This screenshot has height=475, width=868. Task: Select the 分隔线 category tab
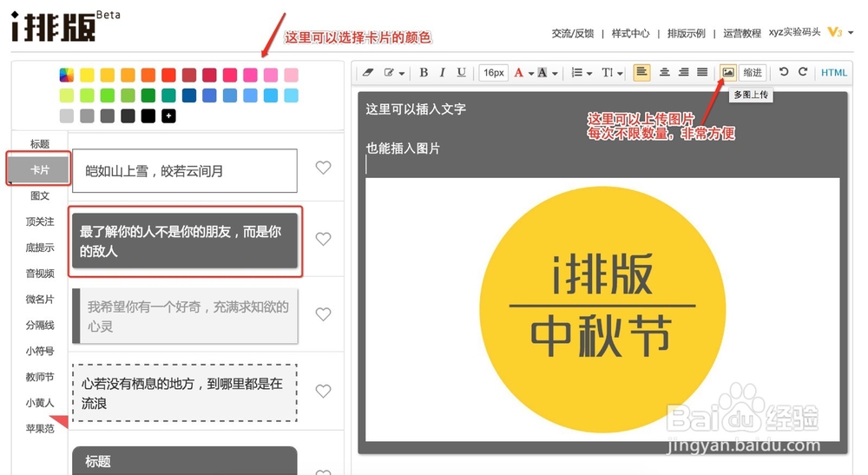coord(40,325)
